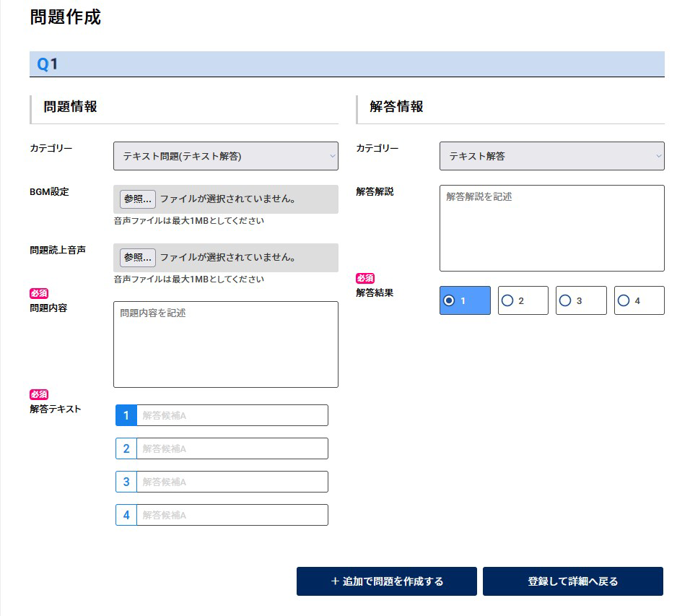Select answer result radio option 2
Screen dimensions: 690x616
(508, 300)
